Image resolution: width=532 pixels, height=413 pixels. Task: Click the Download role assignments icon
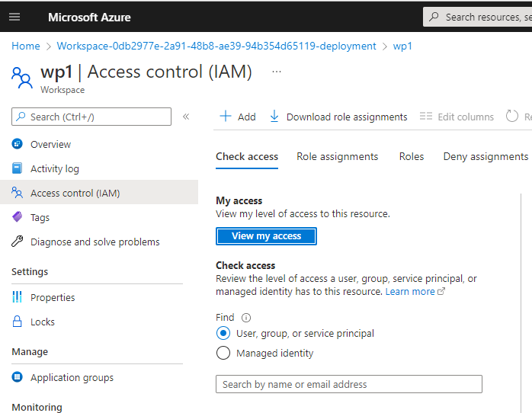click(x=274, y=117)
